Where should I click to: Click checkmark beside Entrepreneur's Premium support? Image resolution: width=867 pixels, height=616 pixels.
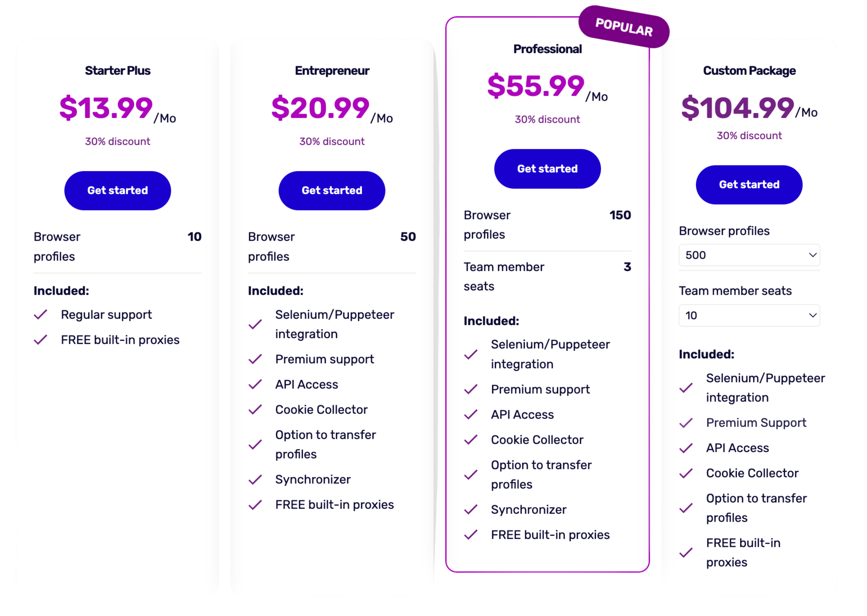click(255, 359)
